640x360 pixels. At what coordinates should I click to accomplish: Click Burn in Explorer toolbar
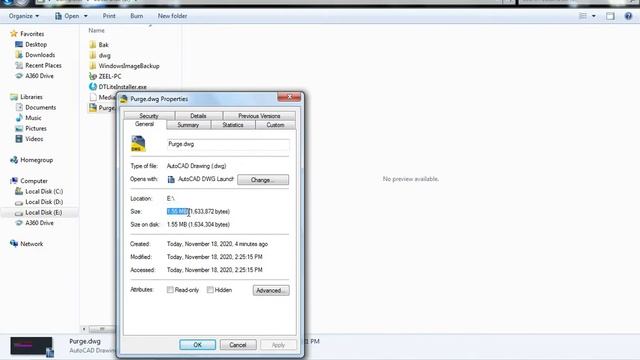pos(137,16)
